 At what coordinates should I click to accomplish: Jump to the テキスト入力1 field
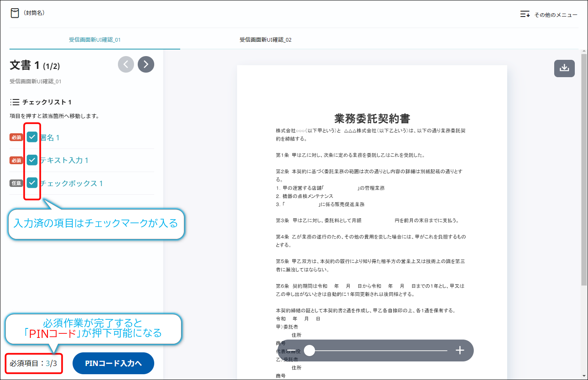tap(64, 160)
